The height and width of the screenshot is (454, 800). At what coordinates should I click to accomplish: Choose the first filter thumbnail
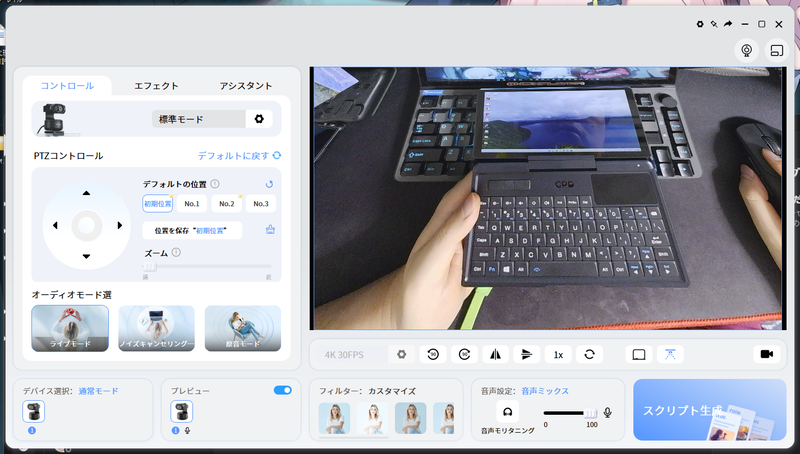pos(335,418)
